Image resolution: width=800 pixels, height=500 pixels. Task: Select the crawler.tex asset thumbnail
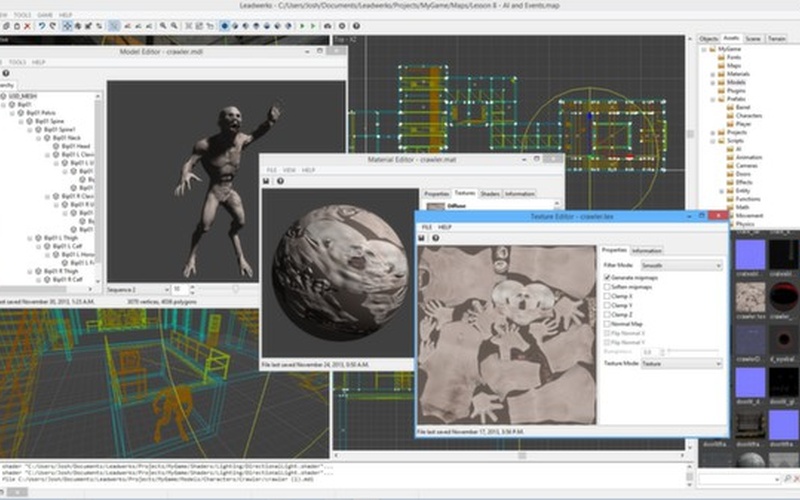click(x=751, y=297)
